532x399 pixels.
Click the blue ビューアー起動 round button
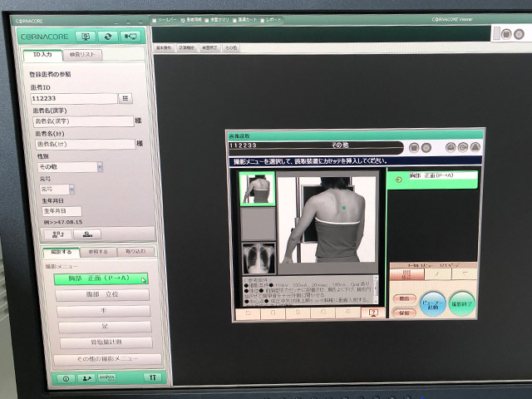433,304
